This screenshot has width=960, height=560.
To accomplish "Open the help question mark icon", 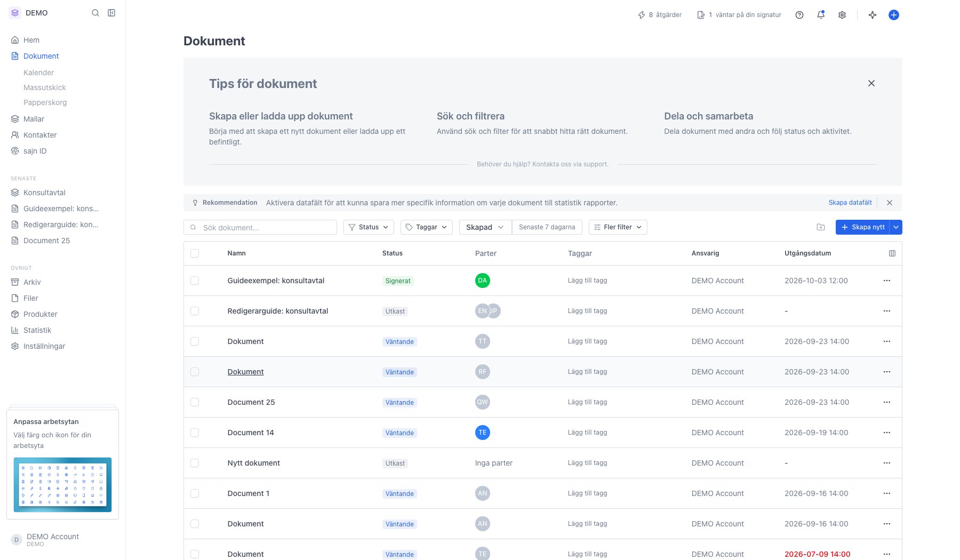I will 799,15.
